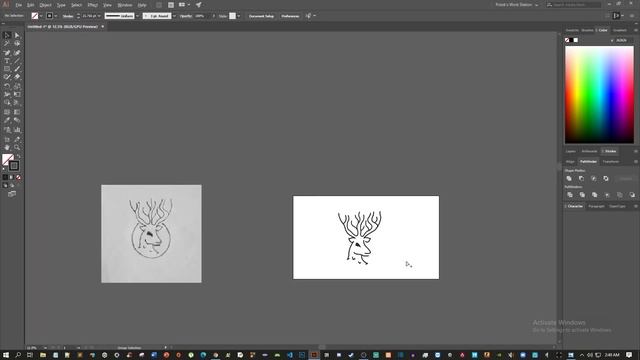
Task: Select the Width/Warp tool
Action: click(7, 94)
